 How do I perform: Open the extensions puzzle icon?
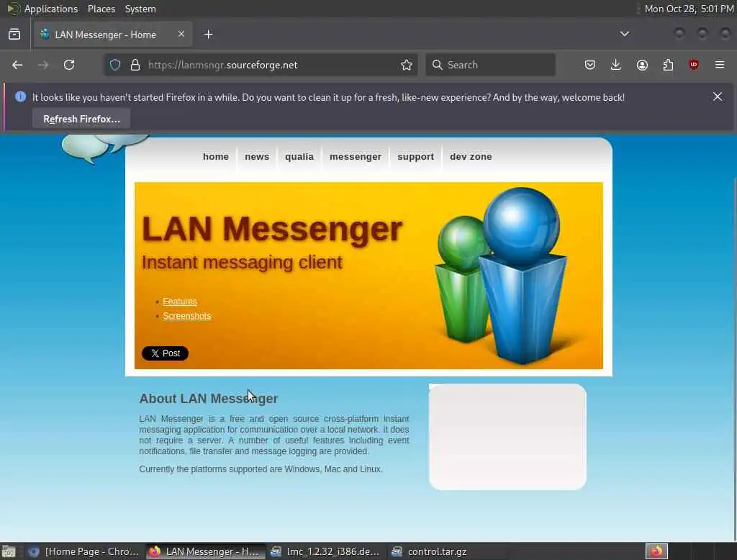click(x=668, y=65)
